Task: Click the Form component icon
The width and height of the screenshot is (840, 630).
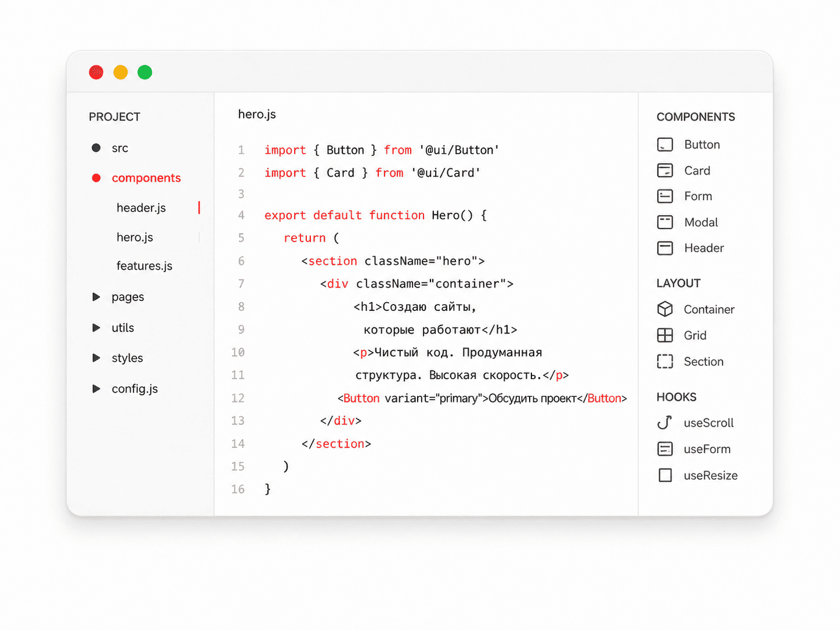Action: click(665, 196)
